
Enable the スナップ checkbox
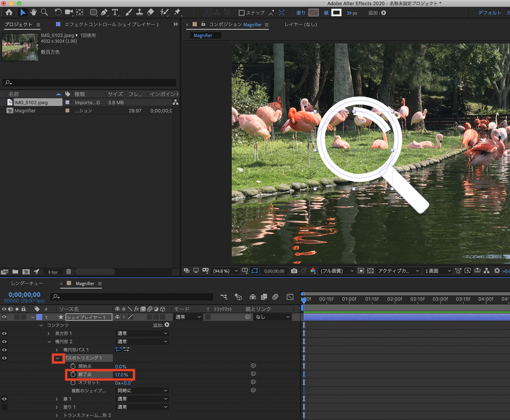pos(241,13)
